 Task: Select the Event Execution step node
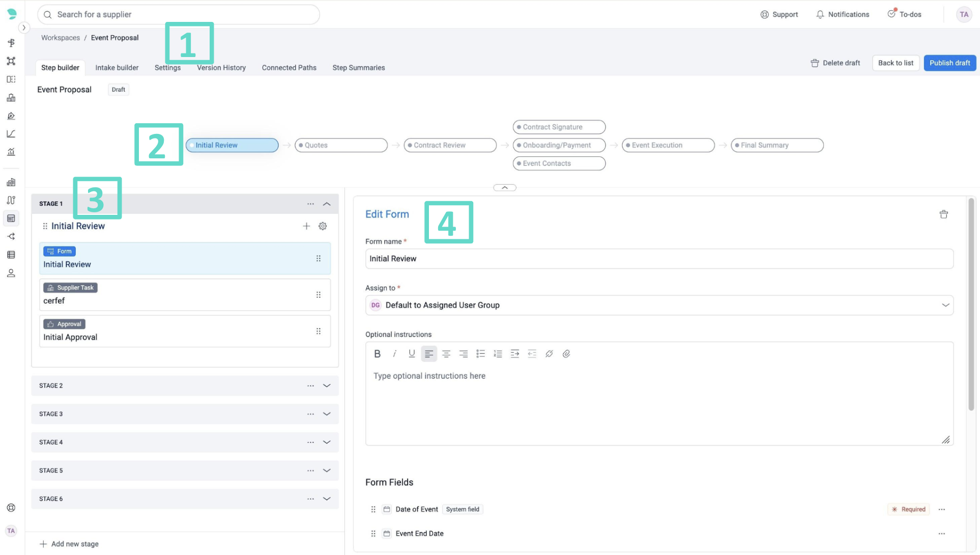tap(668, 145)
